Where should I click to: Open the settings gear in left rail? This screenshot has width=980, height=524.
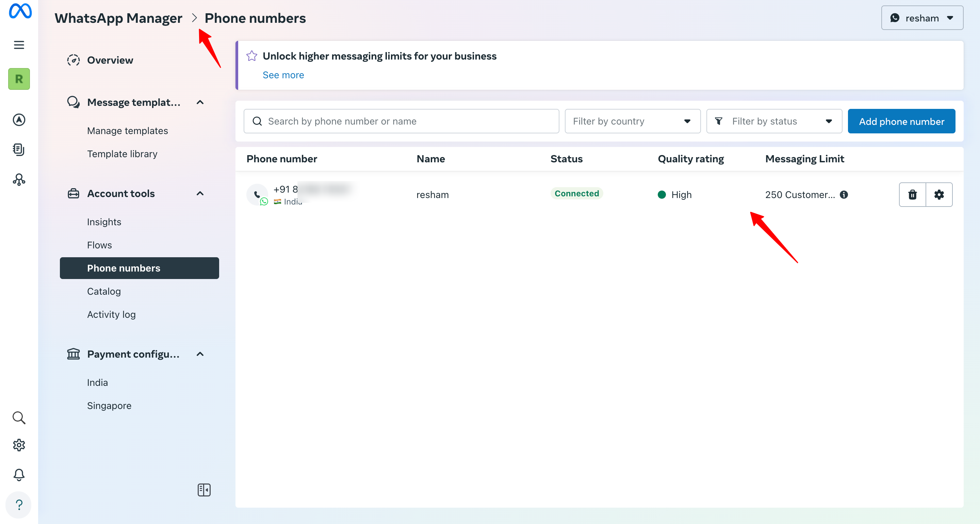tap(19, 445)
